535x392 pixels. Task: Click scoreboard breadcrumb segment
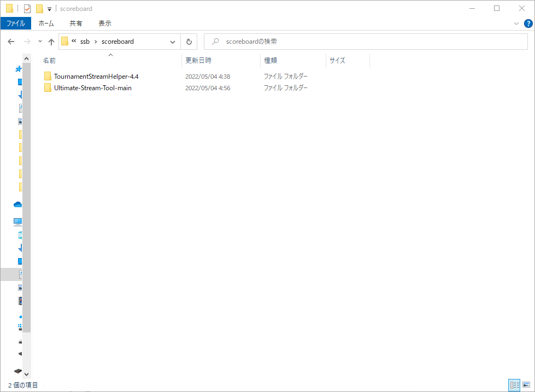tap(117, 42)
